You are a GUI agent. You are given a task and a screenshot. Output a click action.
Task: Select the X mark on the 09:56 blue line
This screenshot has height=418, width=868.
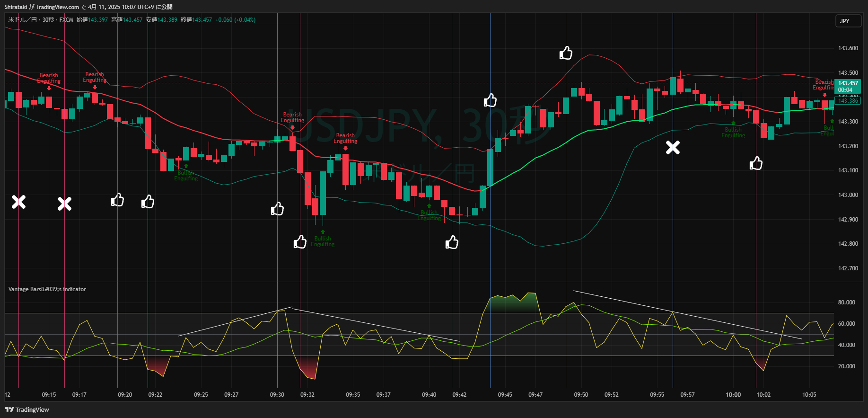pos(673,148)
